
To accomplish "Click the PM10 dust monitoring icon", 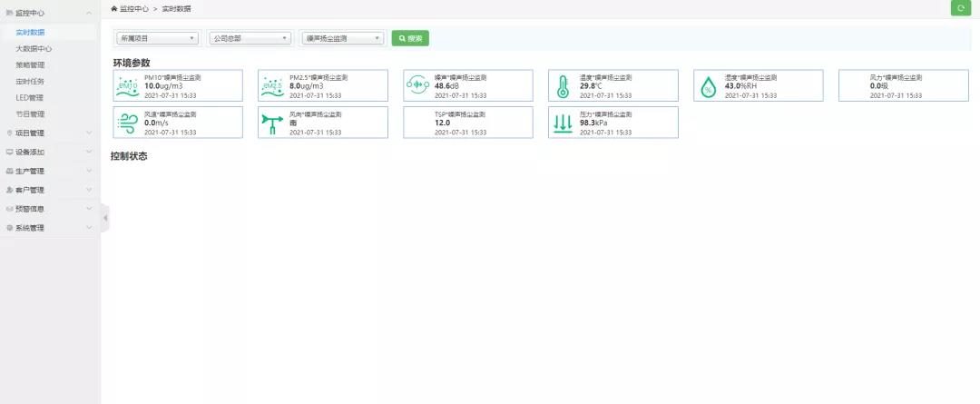I will (x=128, y=86).
